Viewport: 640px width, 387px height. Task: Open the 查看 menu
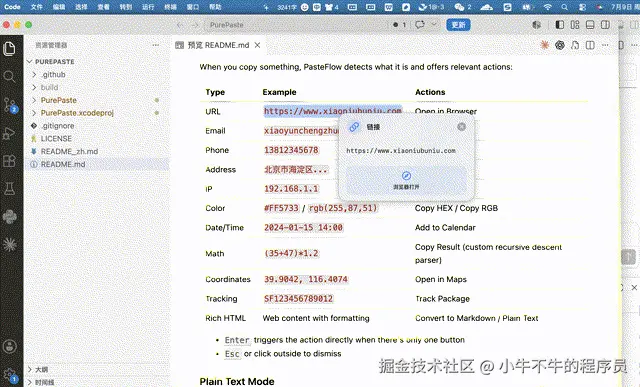(104, 7)
